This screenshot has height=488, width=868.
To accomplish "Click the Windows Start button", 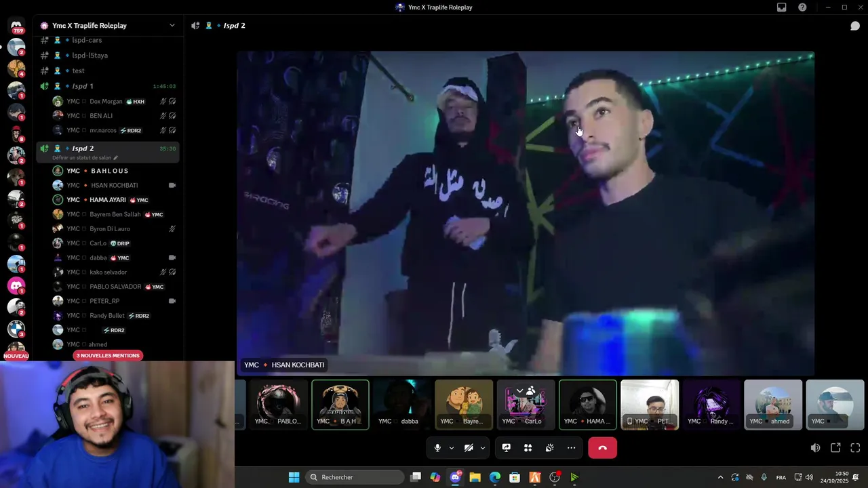I will 294,477.
